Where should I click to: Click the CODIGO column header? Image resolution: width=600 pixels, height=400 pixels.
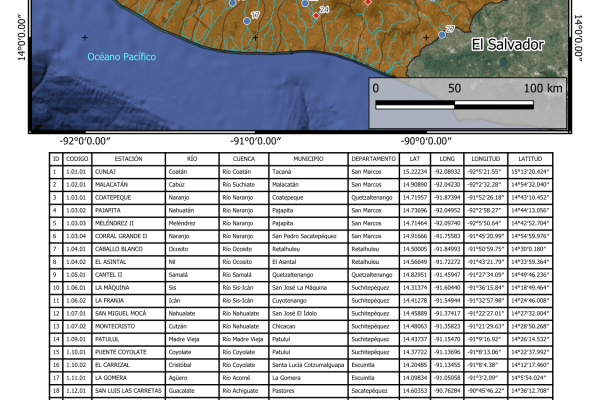(x=77, y=159)
